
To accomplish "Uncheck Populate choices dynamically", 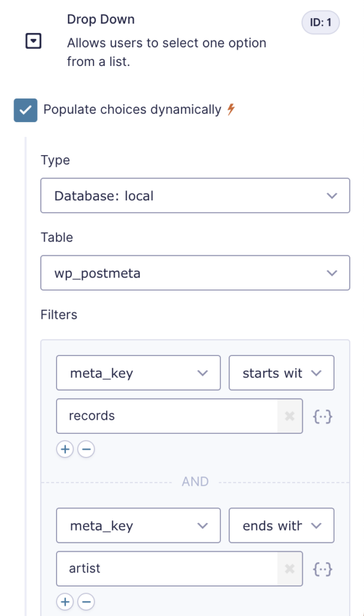I will point(25,110).
